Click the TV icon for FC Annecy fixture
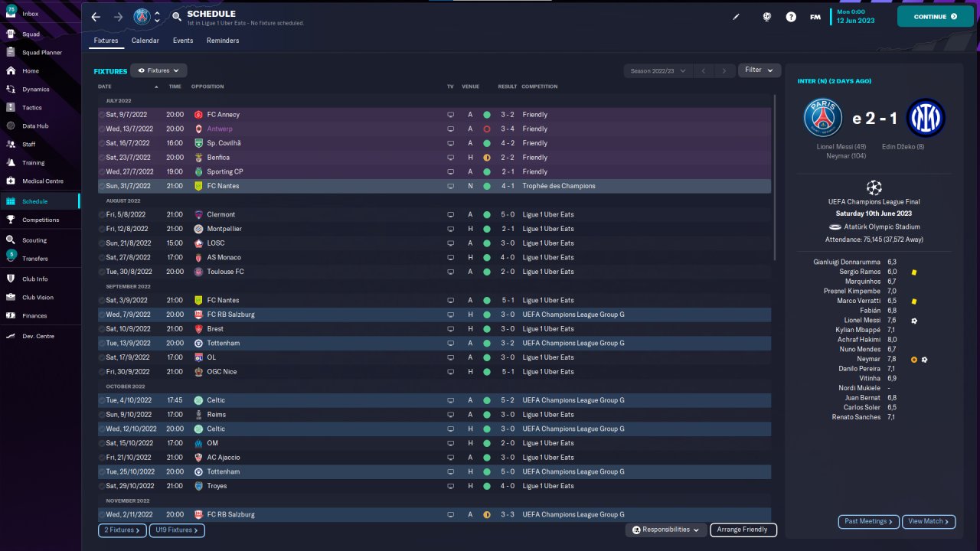 [x=450, y=115]
